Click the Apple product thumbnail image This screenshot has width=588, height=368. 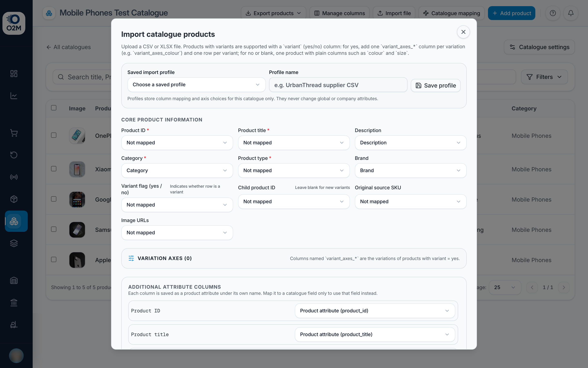click(x=77, y=260)
